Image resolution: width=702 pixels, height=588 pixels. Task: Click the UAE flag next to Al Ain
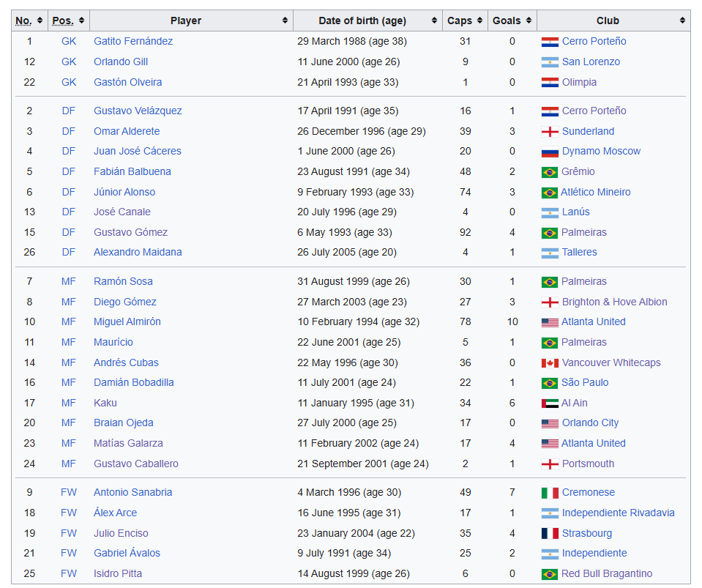pyautogui.click(x=549, y=403)
